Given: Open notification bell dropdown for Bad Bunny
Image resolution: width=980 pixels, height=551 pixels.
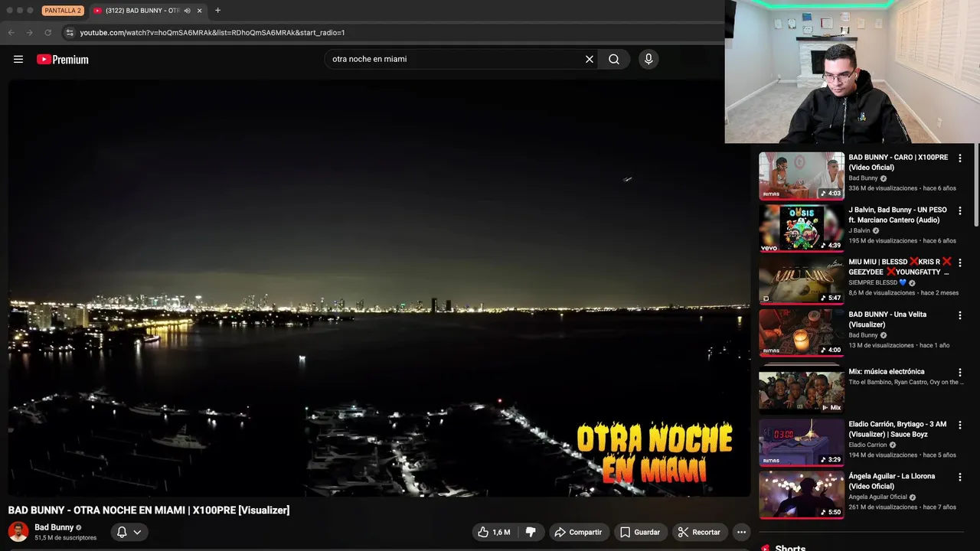Looking at the screenshot, I should click(129, 532).
